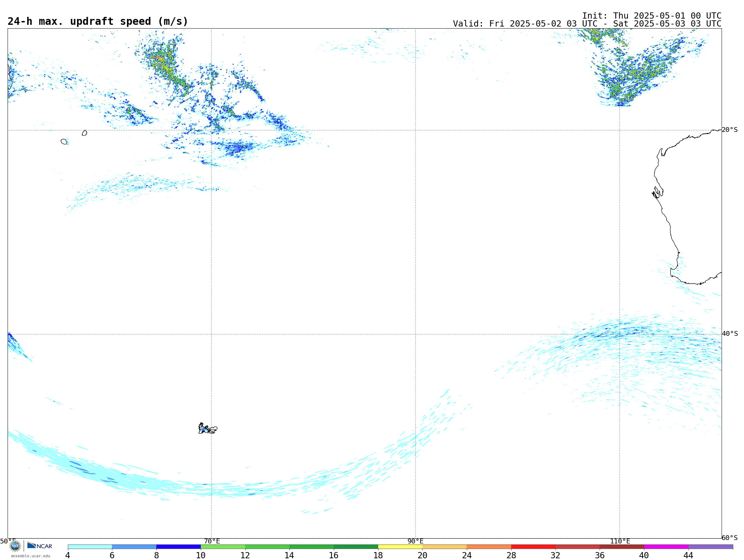This screenshot has height=560, width=744.
Task: Click the 70°E longitude label
Action: (x=212, y=541)
